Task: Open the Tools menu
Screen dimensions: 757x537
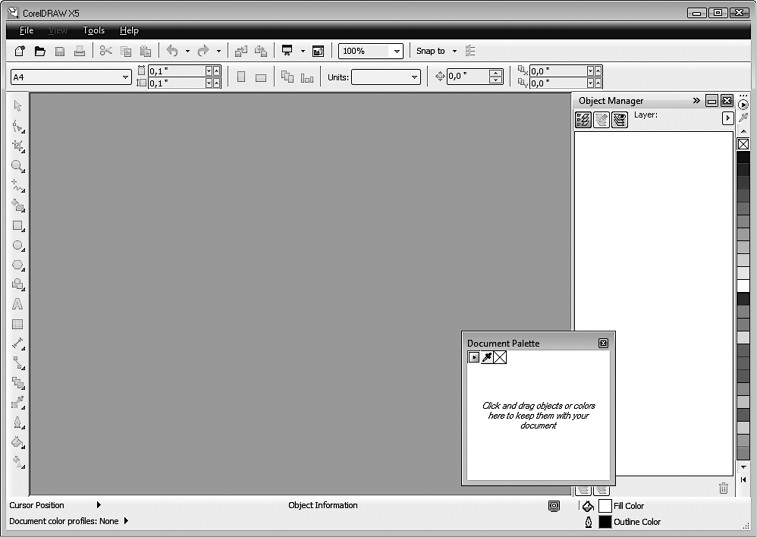Action: tap(94, 31)
